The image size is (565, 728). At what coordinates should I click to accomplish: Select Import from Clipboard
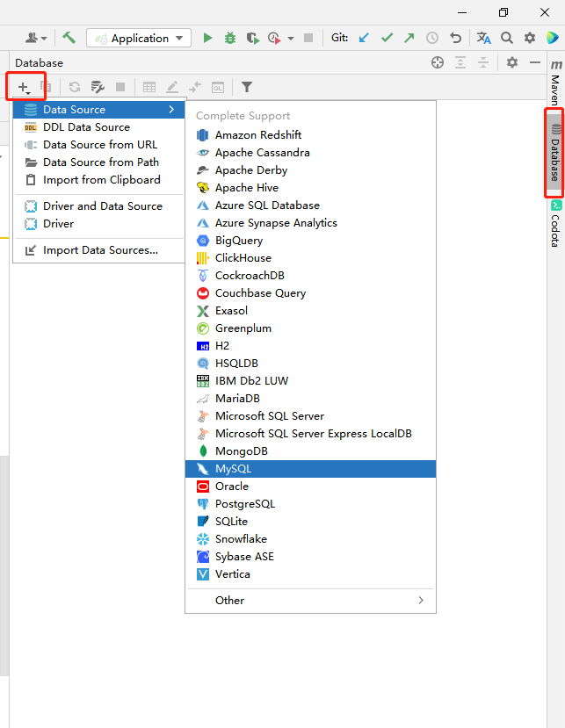pos(98,180)
